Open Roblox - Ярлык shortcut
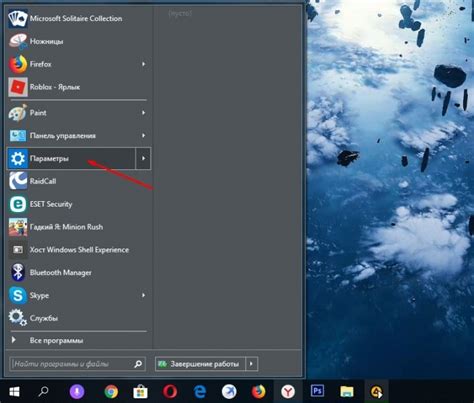This screenshot has width=474, height=403. click(77, 87)
